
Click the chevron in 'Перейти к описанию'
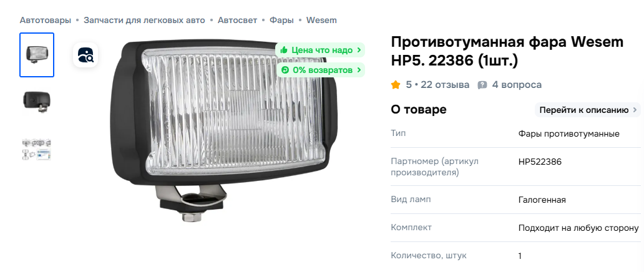(635, 110)
